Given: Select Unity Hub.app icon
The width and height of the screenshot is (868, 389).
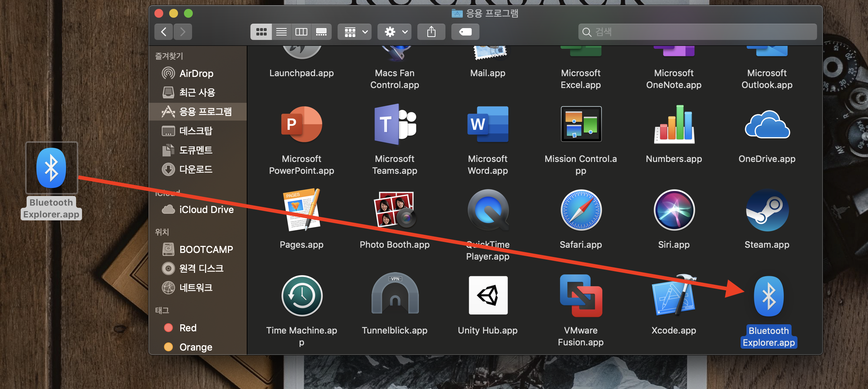Looking at the screenshot, I should tap(488, 295).
